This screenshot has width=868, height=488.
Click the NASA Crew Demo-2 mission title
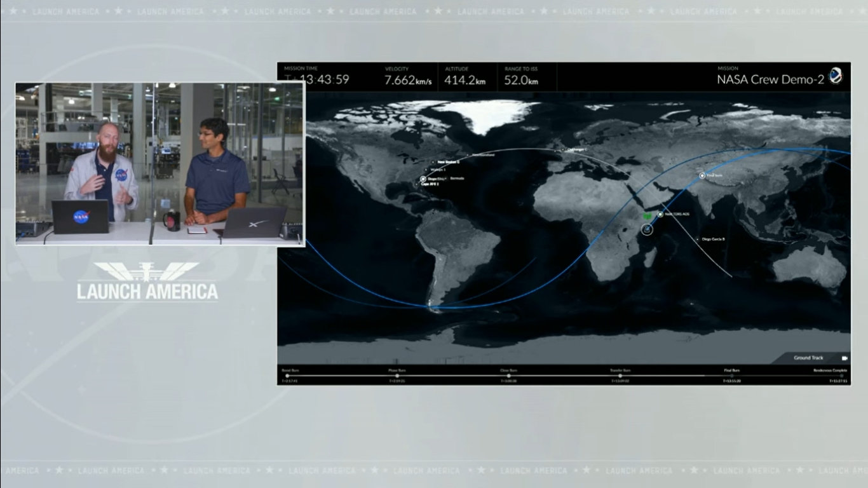click(x=771, y=79)
